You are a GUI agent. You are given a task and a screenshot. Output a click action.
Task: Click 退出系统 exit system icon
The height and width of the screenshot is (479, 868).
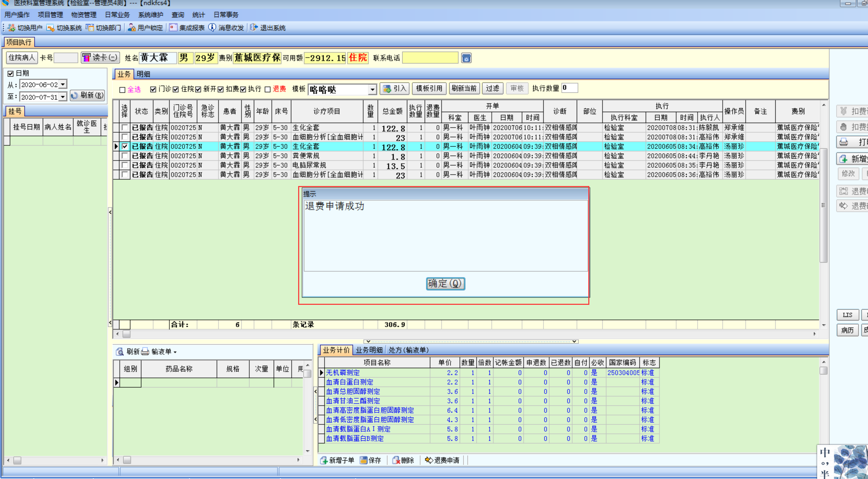pyautogui.click(x=254, y=28)
